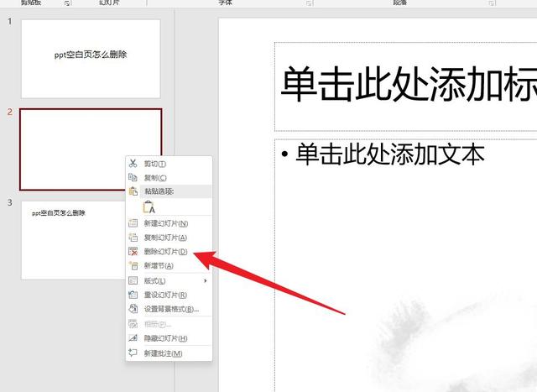This screenshot has width=537, height=392.
Task: Select slide 3 thumbnail in the slide panel
Action: [x=73, y=240]
